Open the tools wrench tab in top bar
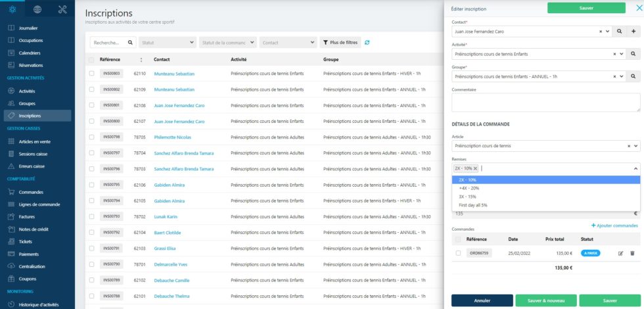644x309 pixels. (62, 9)
